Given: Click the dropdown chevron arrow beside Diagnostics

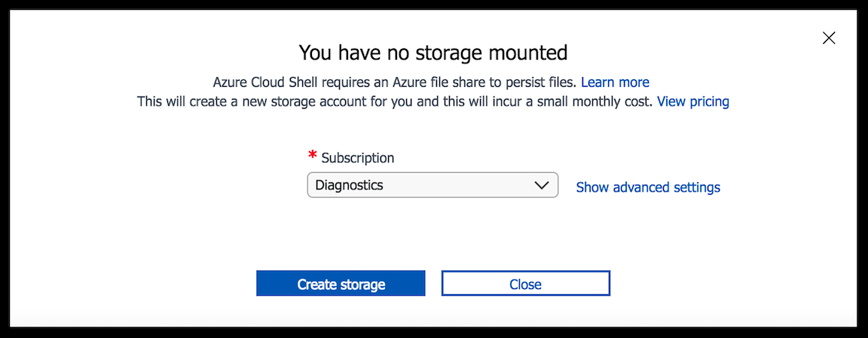Looking at the screenshot, I should click(541, 185).
